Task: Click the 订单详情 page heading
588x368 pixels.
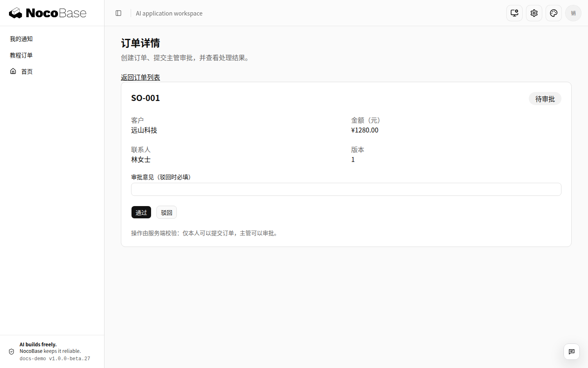Action: click(140, 43)
